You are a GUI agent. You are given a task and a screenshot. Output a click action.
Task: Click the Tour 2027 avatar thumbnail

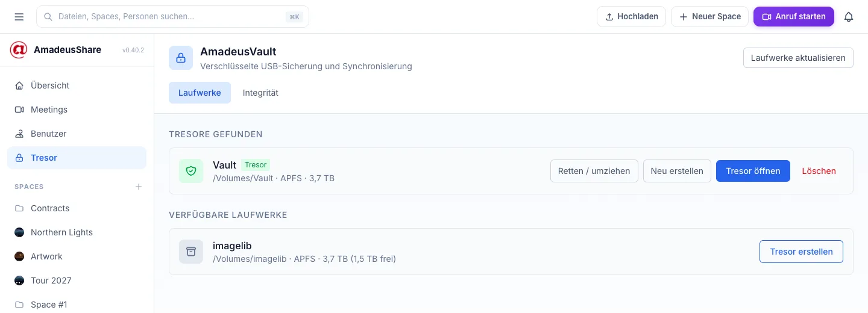point(19,280)
